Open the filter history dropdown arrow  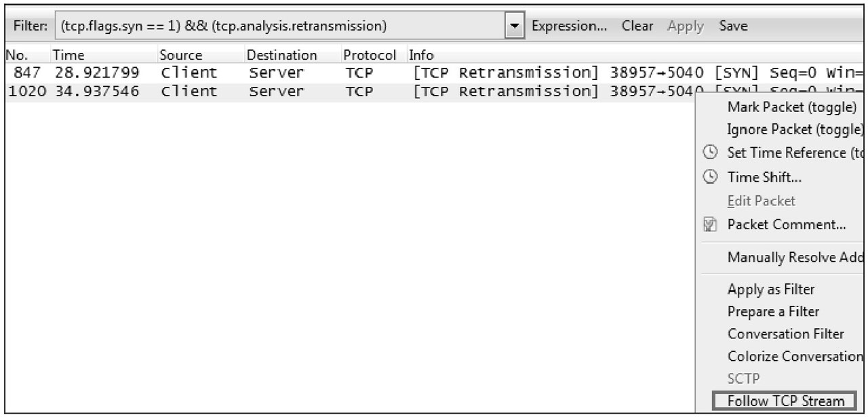517,26
